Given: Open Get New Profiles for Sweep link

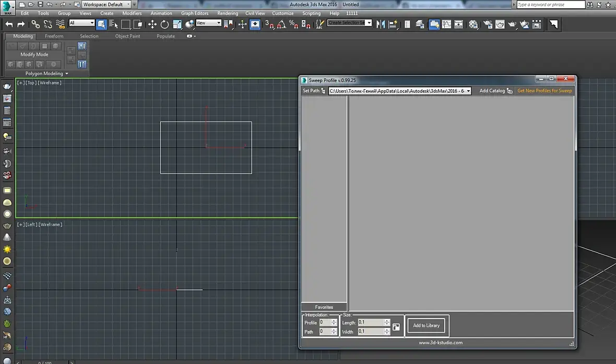Looking at the screenshot, I should point(544,91).
